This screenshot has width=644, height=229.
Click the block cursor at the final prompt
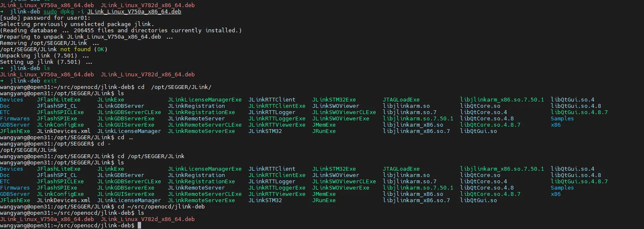[x=139, y=226]
